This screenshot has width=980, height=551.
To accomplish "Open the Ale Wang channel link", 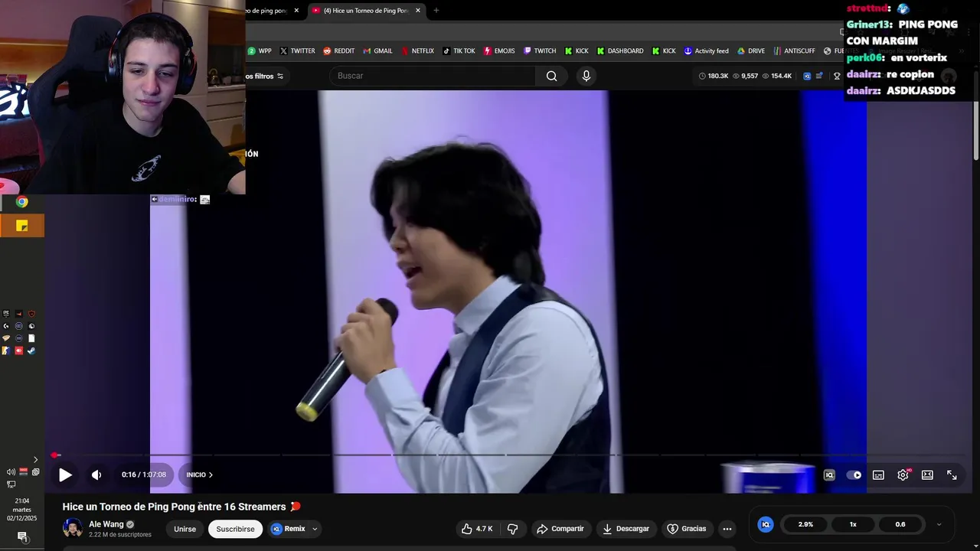I will [106, 524].
